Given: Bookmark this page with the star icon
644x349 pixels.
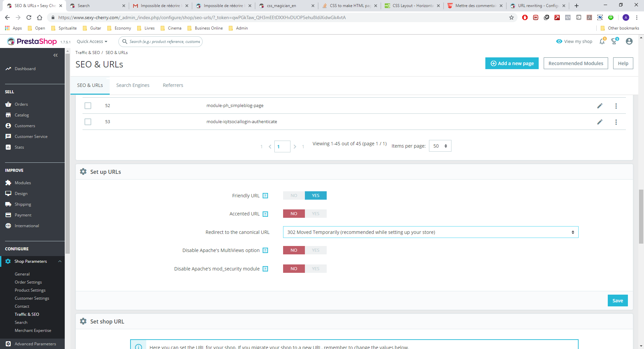Looking at the screenshot, I should tap(512, 17).
